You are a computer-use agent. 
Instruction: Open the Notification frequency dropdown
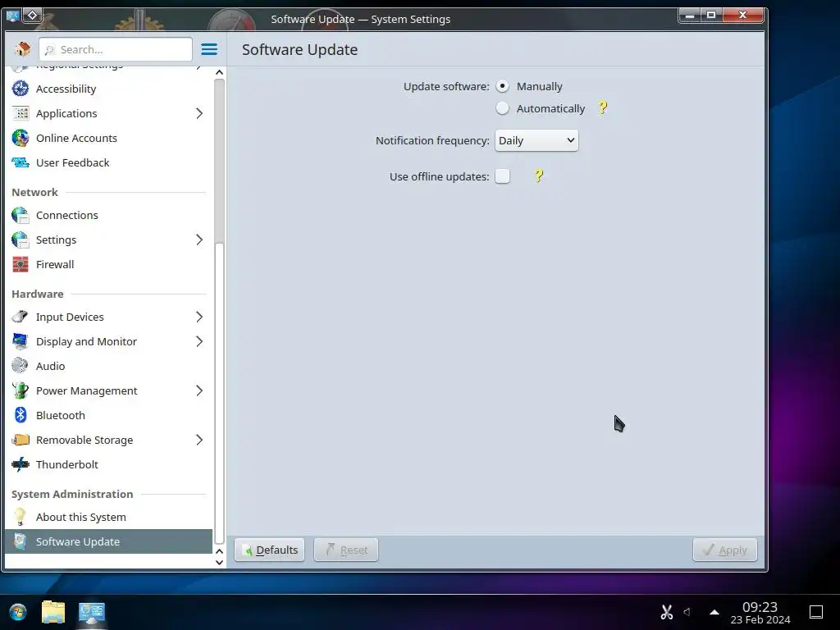point(536,141)
